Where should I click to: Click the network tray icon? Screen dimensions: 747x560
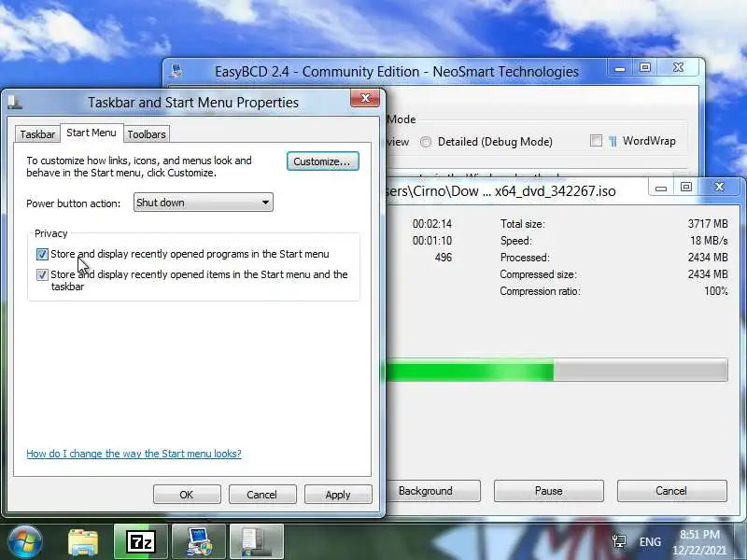pos(619,541)
